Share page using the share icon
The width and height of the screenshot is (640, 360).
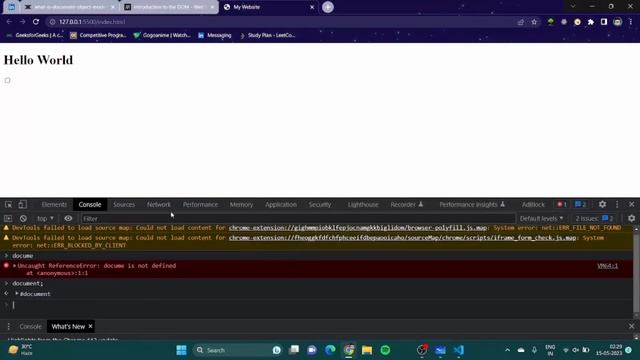pos(520,22)
